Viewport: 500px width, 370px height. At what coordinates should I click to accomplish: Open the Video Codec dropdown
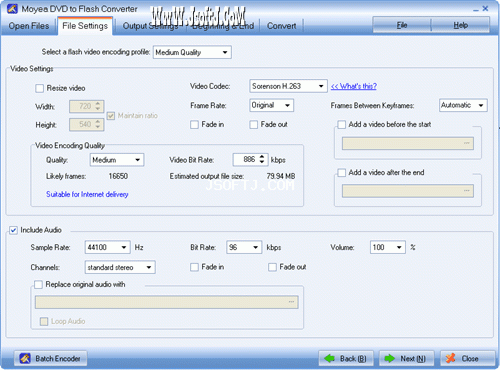288,86
